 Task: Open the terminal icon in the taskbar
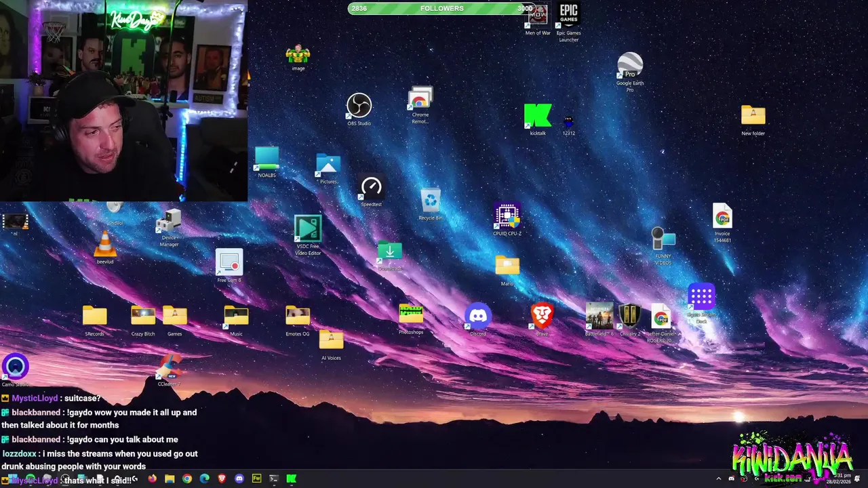(274, 479)
